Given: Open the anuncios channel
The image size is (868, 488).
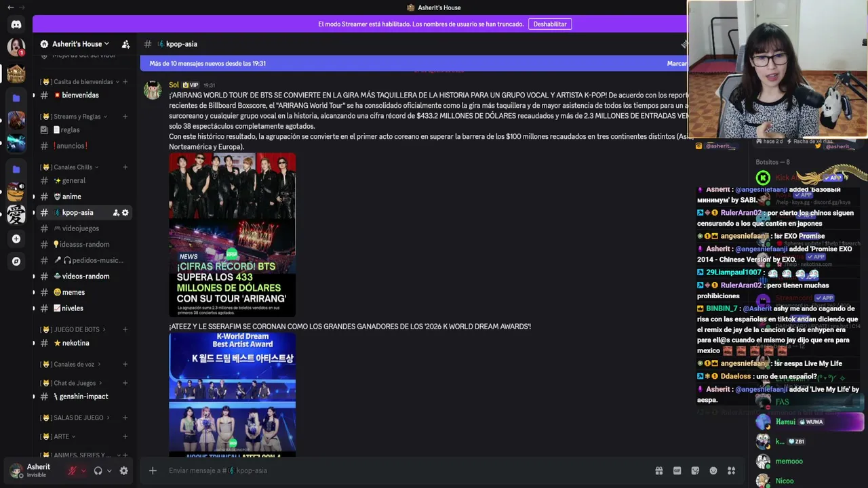Looking at the screenshot, I should point(83,146).
